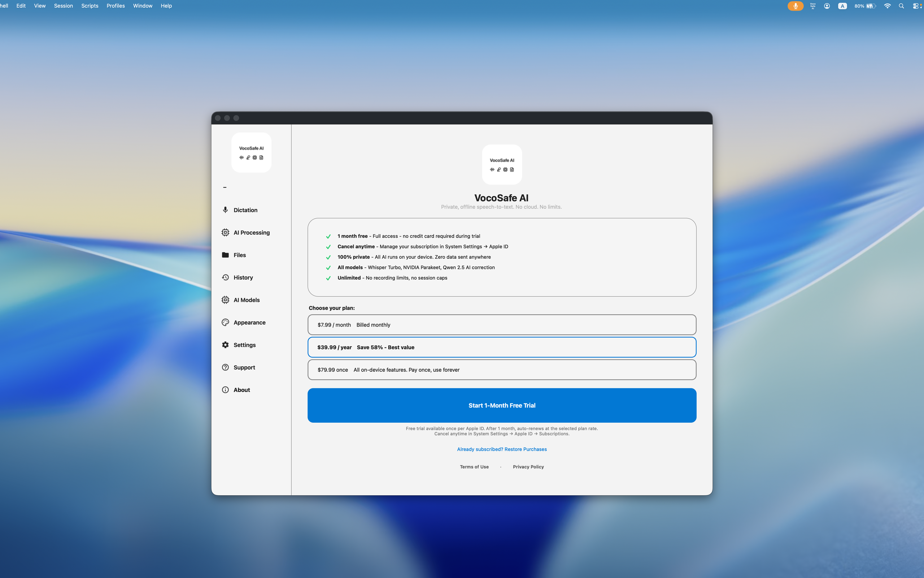924x578 pixels.
Task: Check the 80% battery status in the menu bar
Action: pos(865,6)
